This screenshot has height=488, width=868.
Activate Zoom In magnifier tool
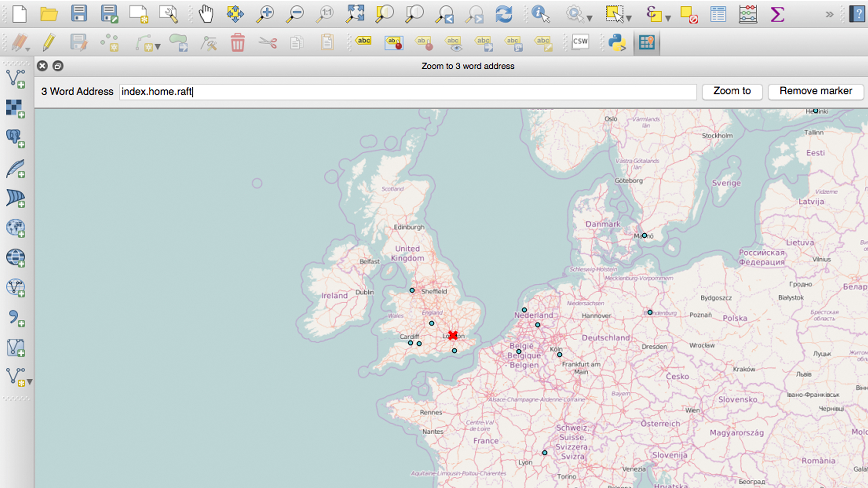pyautogui.click(x=265, y=14)
